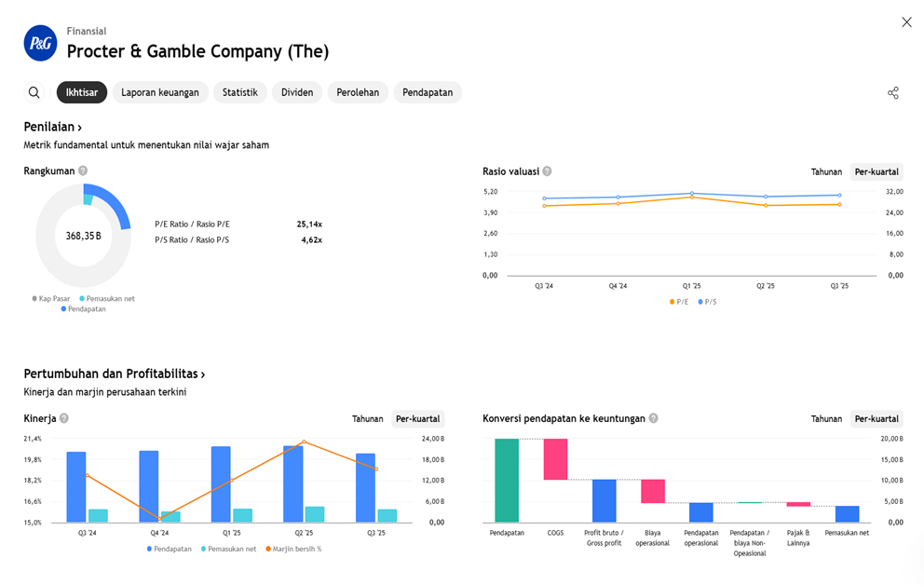The width and height of the screenshot is (924, 585).
Task: Set Kinerja chart to Tahunan
Action: 368,419
